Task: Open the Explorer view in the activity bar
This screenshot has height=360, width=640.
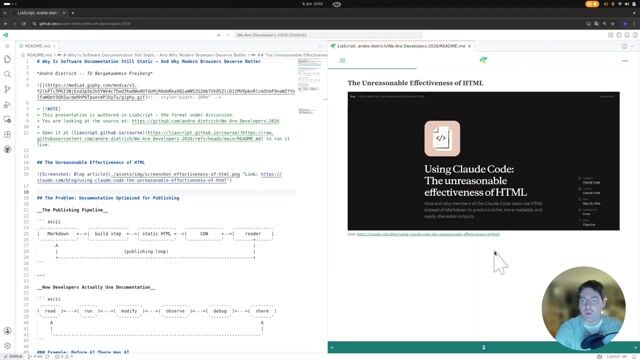Action: [x=7, y=60]
